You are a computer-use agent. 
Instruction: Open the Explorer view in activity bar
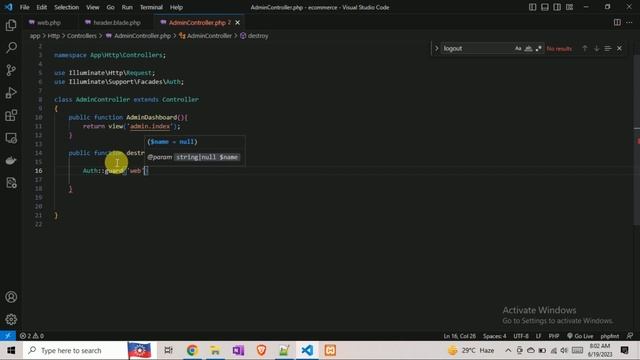(x=11, y=25)
